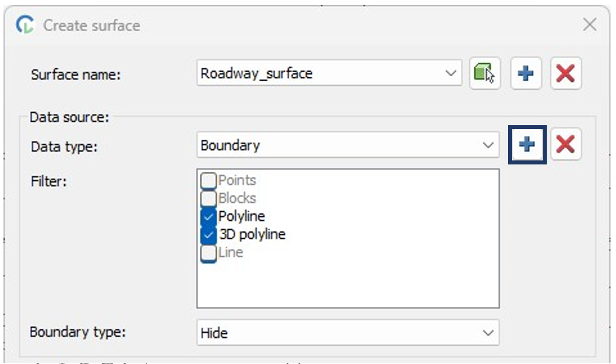Click the select surface from drawing icon
This screenshot has height=364, width=616.
click(x=484, y=74)
